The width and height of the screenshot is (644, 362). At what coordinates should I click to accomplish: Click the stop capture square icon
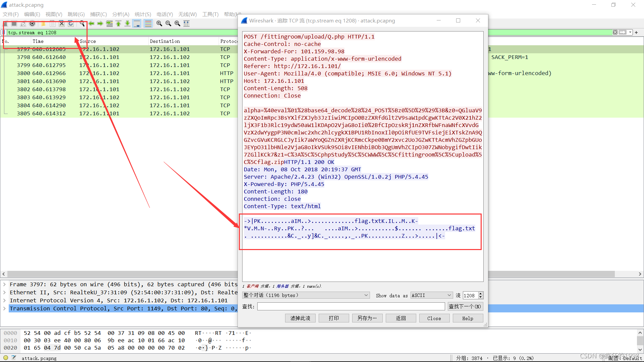coord(14,23)
